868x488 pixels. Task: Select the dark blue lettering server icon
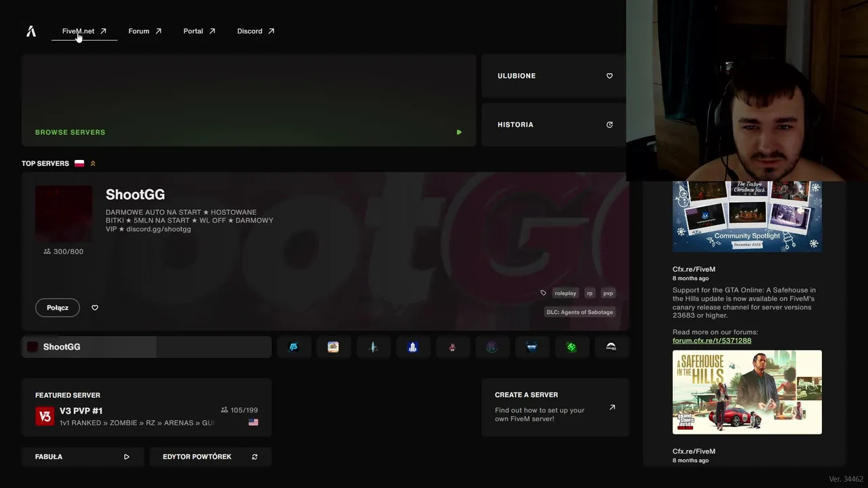(x=532, y=347)
